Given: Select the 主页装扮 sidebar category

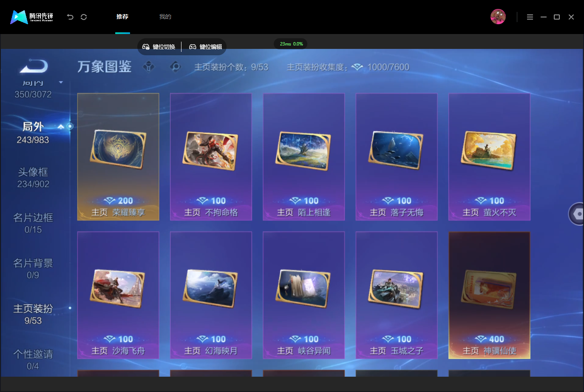Looking at the screenshot, I should tap(33, 314).
